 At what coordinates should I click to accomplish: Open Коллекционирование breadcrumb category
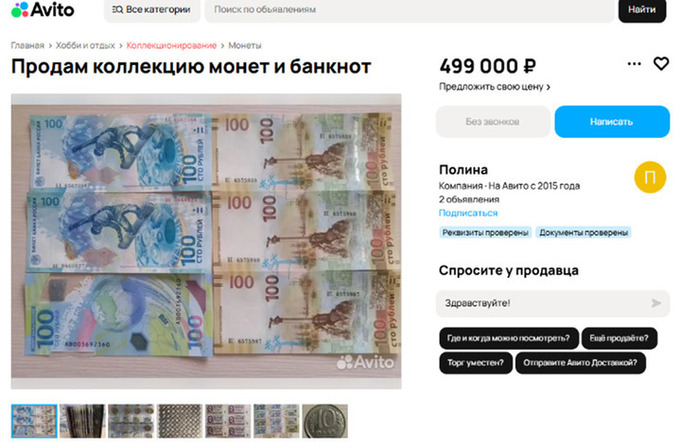171,46
